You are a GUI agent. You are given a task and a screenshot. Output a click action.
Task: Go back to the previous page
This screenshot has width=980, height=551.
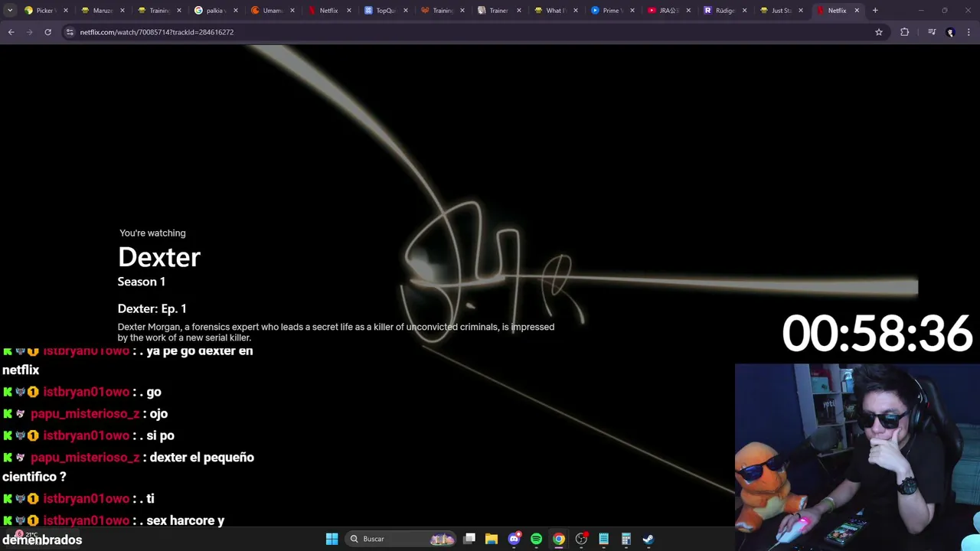click(x=11, y=32)
